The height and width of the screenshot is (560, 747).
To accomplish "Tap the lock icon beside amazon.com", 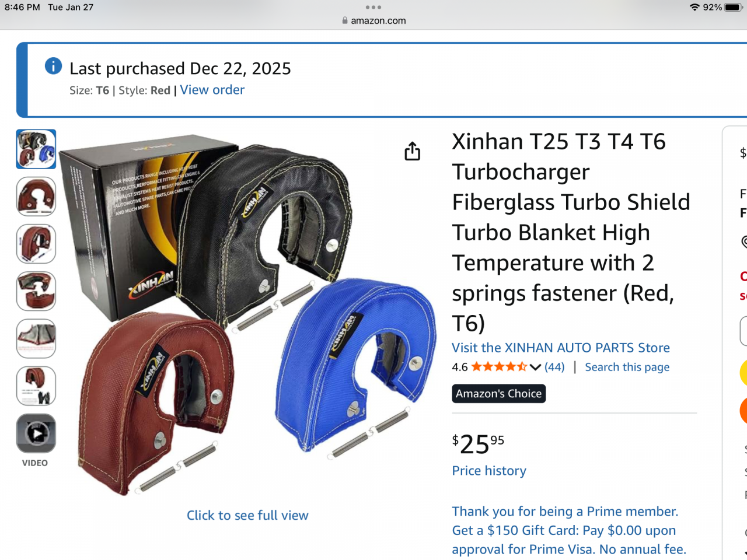I will 345,20.
